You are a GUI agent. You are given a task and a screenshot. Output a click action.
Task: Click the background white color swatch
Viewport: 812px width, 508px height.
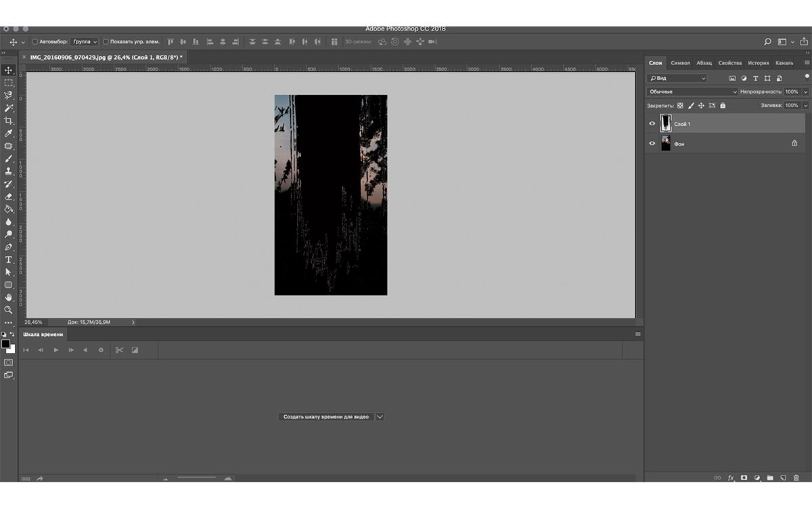[13, 350]
